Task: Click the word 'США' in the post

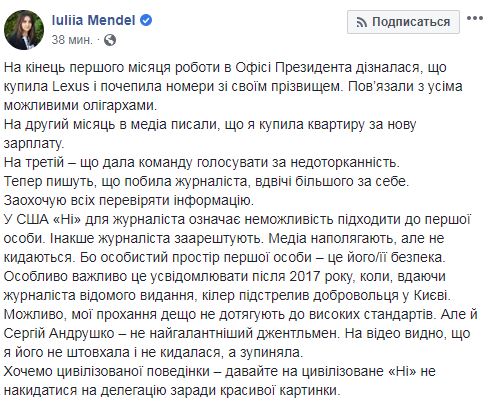Action: (x=32, y=220)
